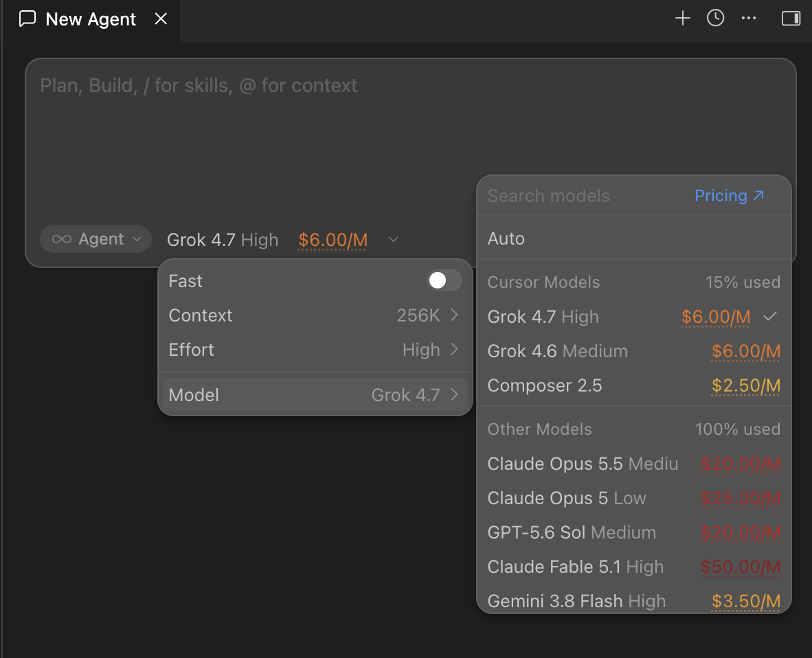Click Grok 4.7 High label in composer bar
Viewport: 812px width, 658px height.
(x=223, y=240)
